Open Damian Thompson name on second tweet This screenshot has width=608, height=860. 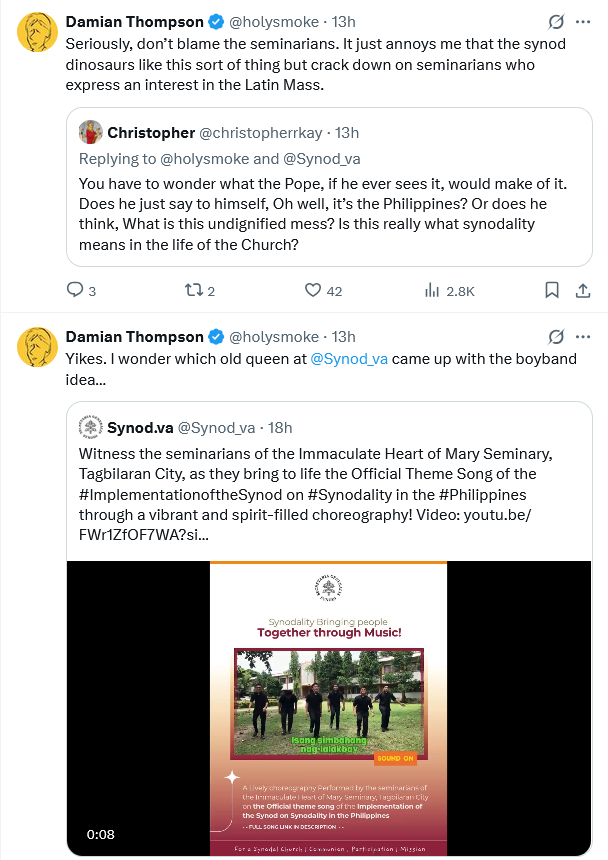[133, 336]
